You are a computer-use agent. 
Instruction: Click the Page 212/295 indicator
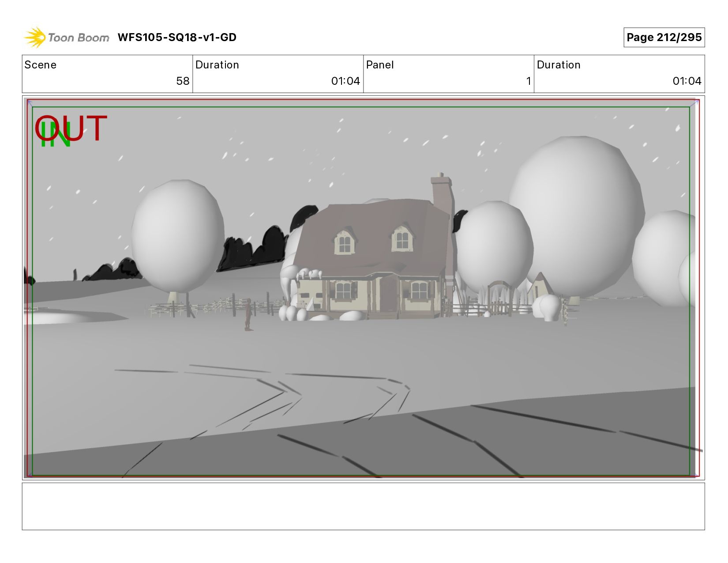click(x=664, y=37)
